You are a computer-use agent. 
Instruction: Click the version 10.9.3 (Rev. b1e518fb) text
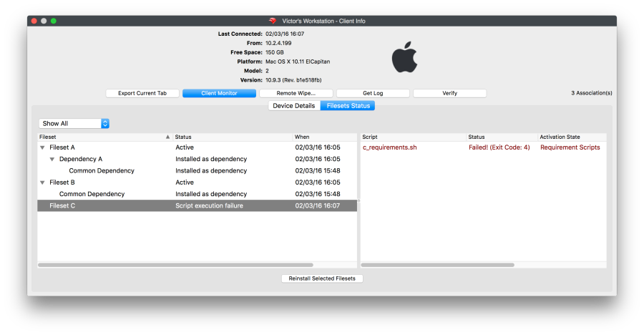coord(293,80)
